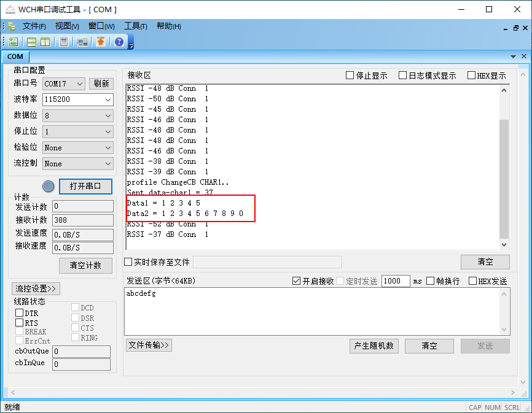Uncheck the 开启接收 checkbox
532x413 pixels.
click(296, 281)
